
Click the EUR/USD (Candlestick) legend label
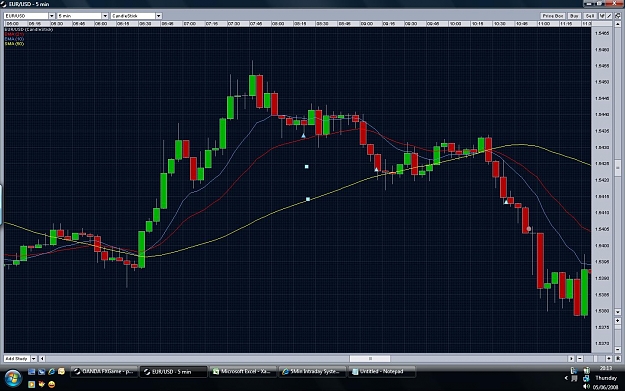point(29,30)
